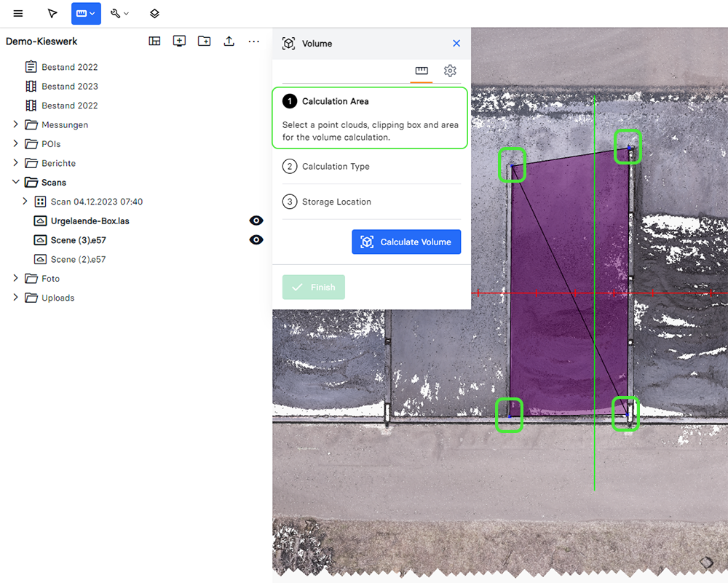Create a new folder via folder-plus icon
This screenshot has width=728, height=583.
204,41
